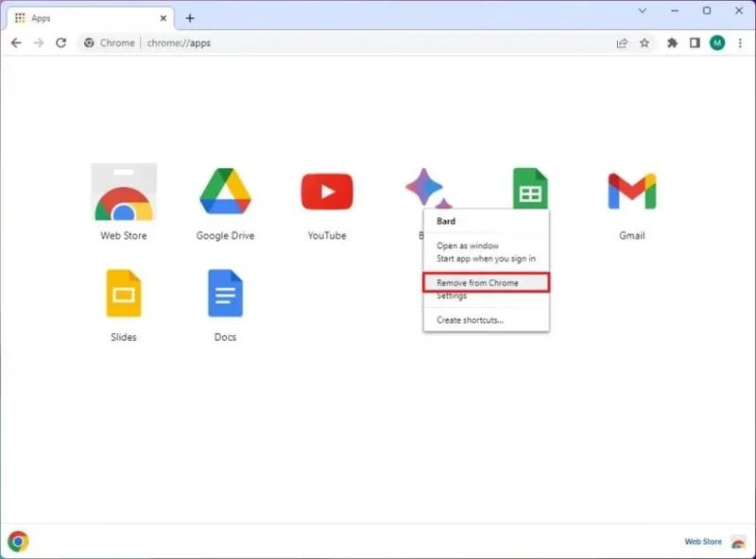Choose Remove from Chrome menu entry
Screen dimensions: 756x559
coord(486,283)
